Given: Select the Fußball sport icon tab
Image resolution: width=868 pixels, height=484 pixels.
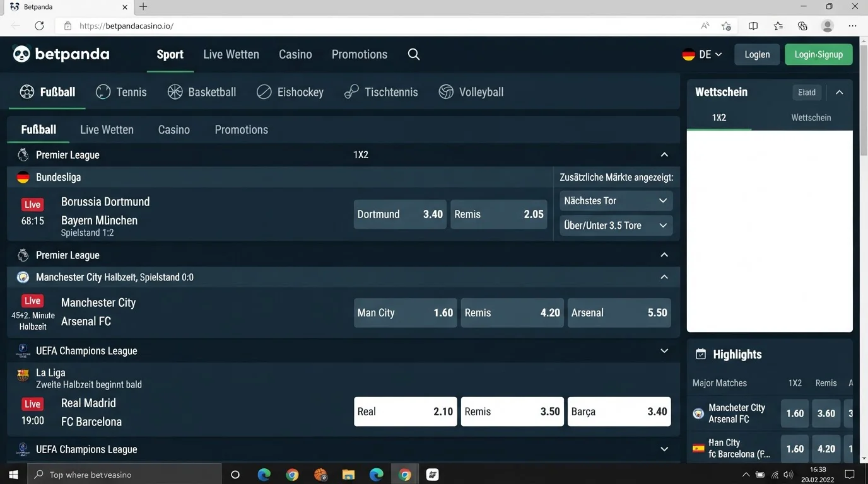Looking at the screenshot, I should pos(47,92).
